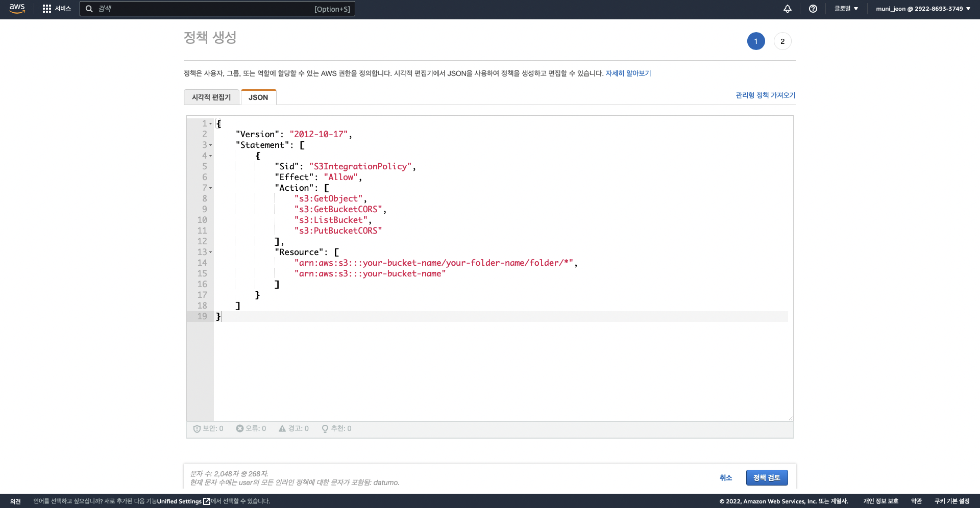
Task: Click the "S3IntegrationPolicy" Sid value
Action: click(360, 166)
